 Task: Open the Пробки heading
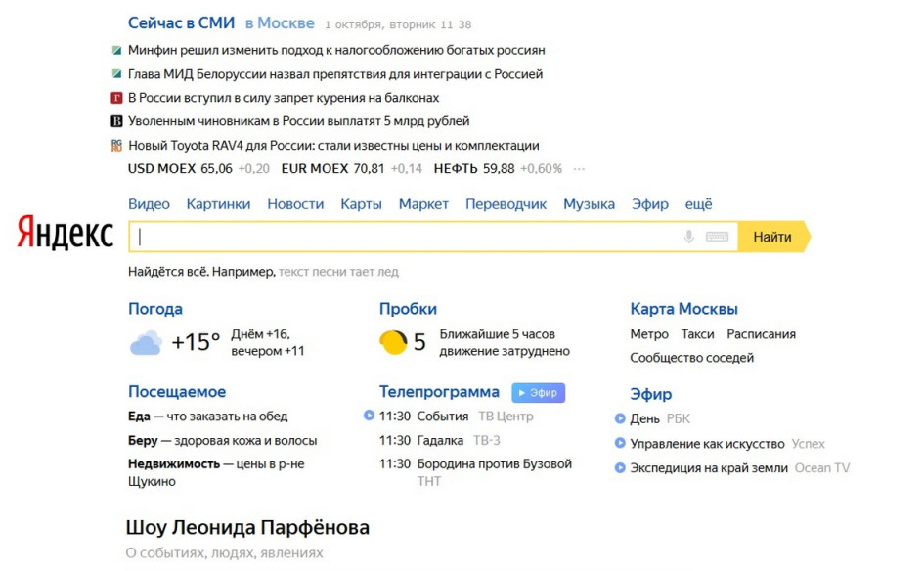pyautogui.click(x=408, y=309)
